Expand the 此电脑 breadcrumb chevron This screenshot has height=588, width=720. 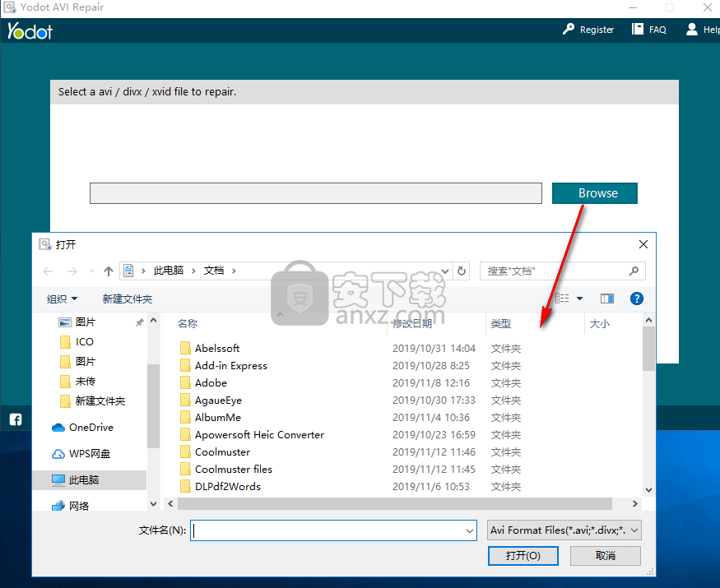coord(193,271)
